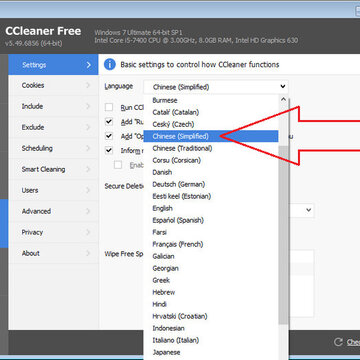
Task: Select Český (Czech) language
Action: [x=211, y=124]
